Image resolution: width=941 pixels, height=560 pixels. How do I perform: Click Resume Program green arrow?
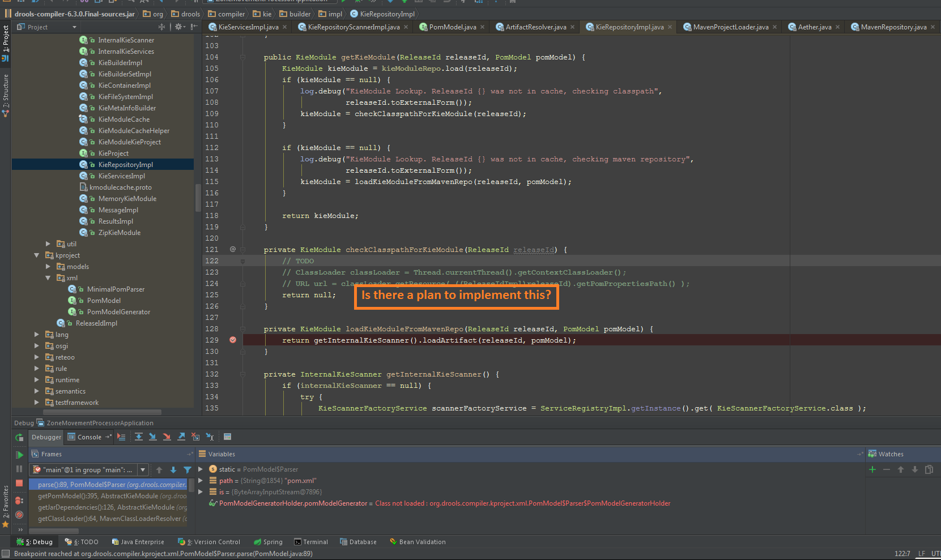[19, 455]
